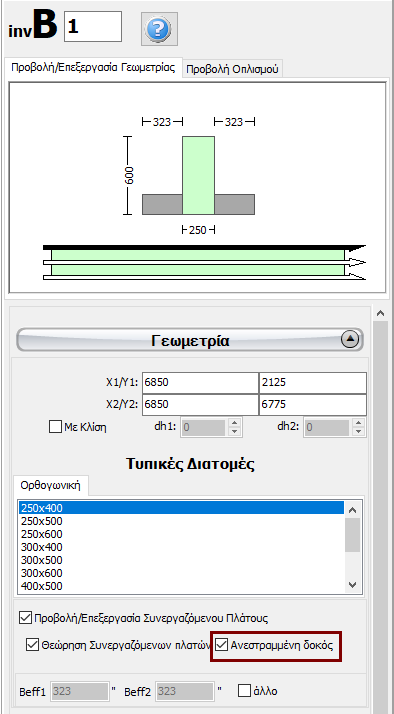394x714 pixels.
Task: Click the panel scroll up arrow
Action: pyautogui.click(x=381, y=313)
